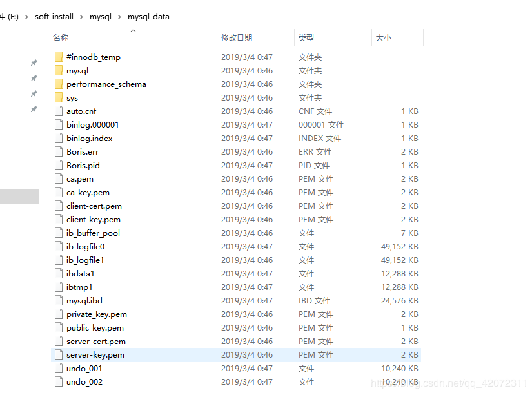Select the binlog.000001 file name
Viewport: 532px width, 395px height.
point(92,125)
